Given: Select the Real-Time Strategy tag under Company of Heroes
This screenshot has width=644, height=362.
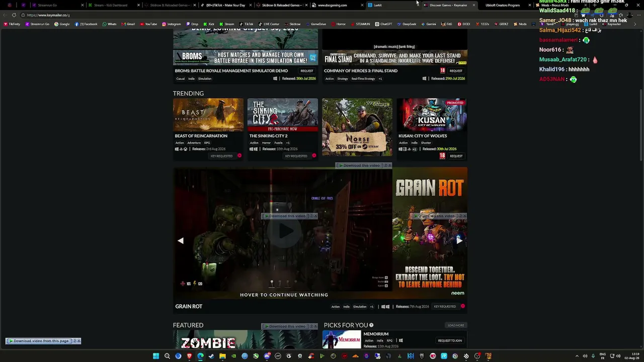Looking at the screenshot, I should pos(363,78).
